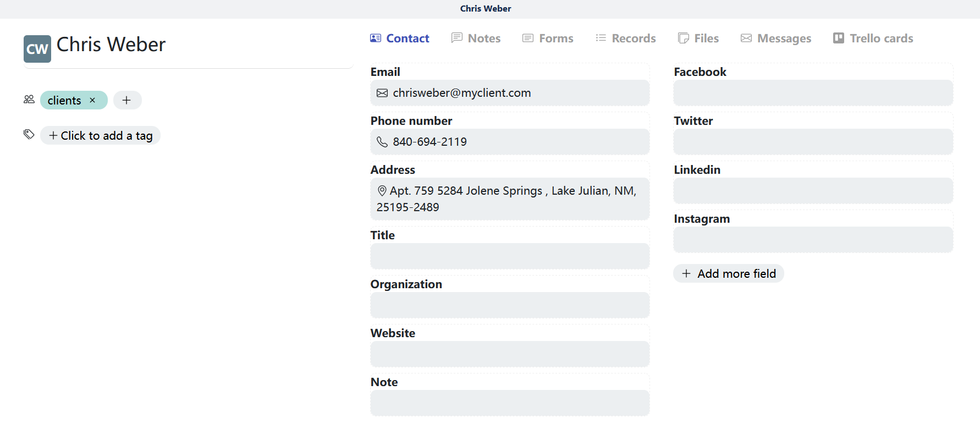The height and width of the screenshot is (440, 980).
Task: Click the tag icon
Action: (x=29, y=135)
